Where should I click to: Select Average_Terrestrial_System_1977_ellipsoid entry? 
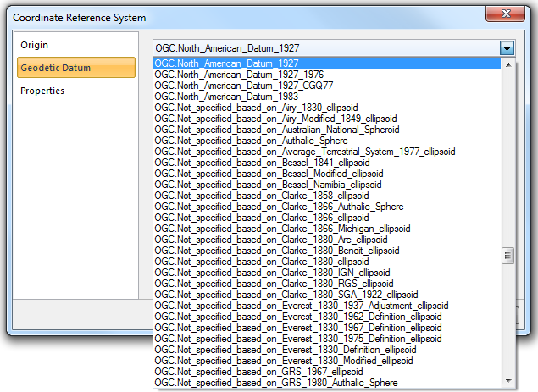[327, 152]
